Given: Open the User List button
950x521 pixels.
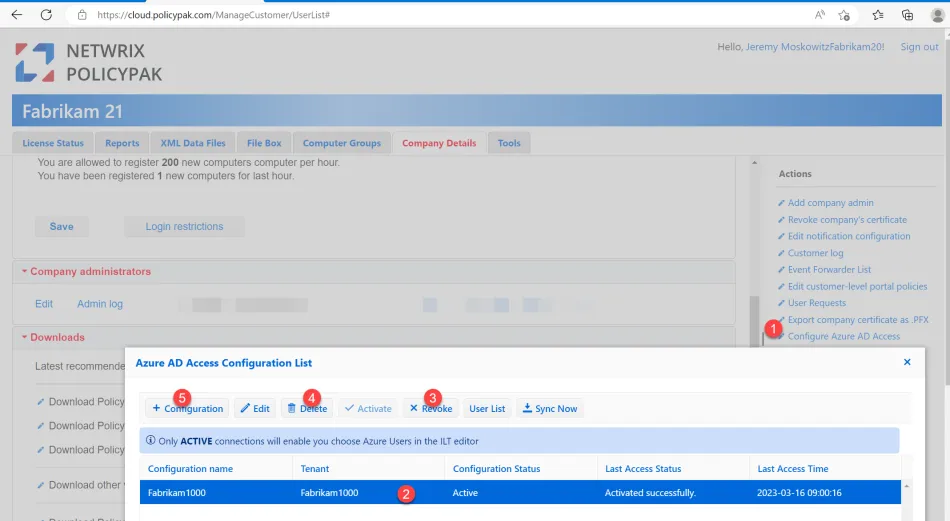Looking at the screenshot, I should coord(487,408).
